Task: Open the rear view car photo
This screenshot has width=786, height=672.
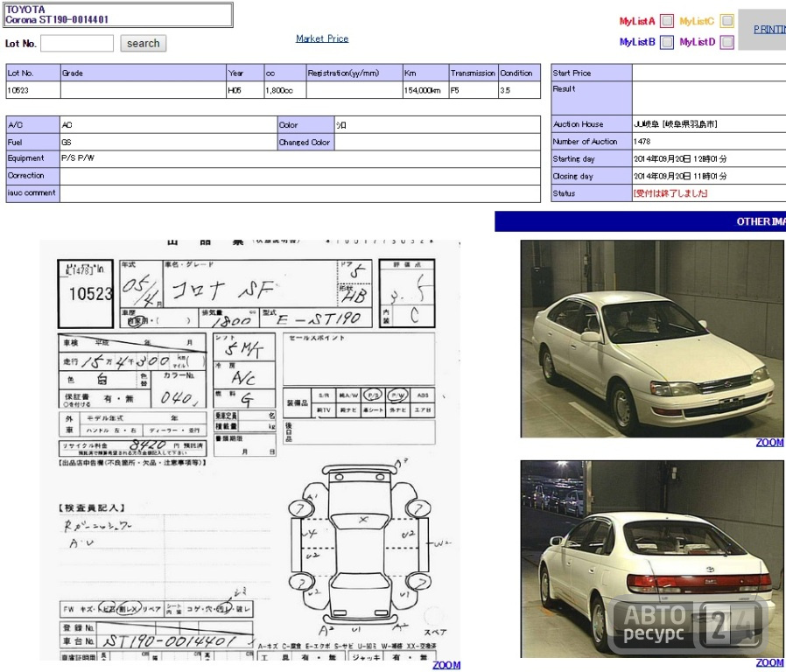Action: click(x=652, y=559)
